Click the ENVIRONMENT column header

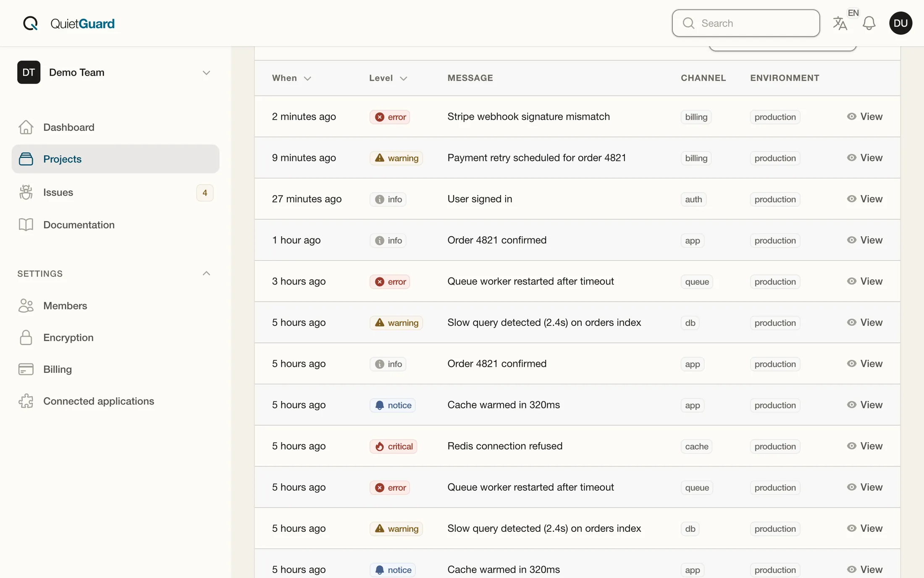785,78
